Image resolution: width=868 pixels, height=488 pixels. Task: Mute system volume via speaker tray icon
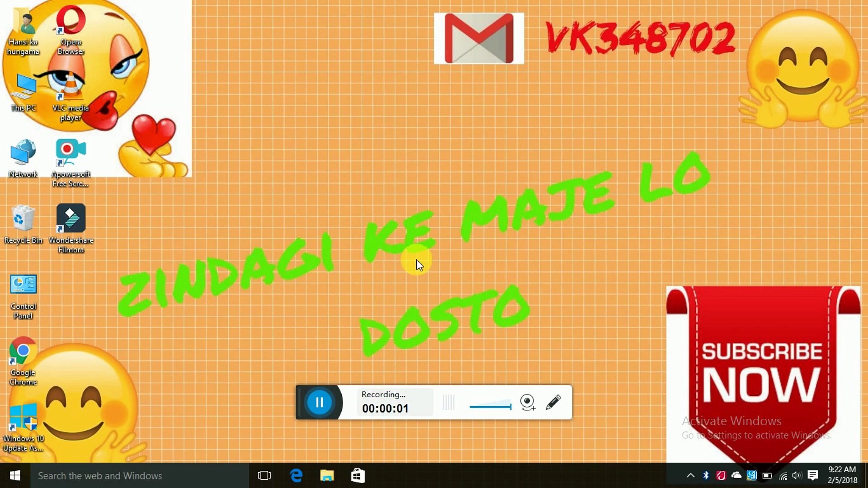(x=797, y=475)
